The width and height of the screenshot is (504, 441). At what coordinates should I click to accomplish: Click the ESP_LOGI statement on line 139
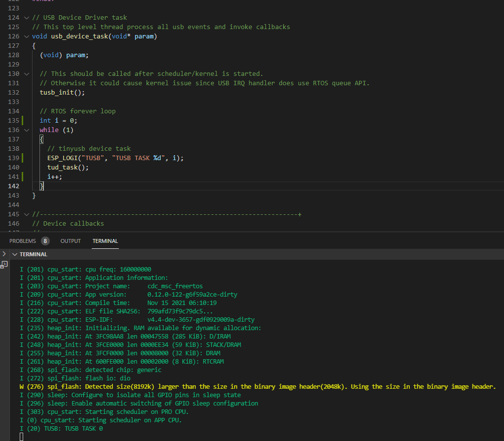coord(115,158)
